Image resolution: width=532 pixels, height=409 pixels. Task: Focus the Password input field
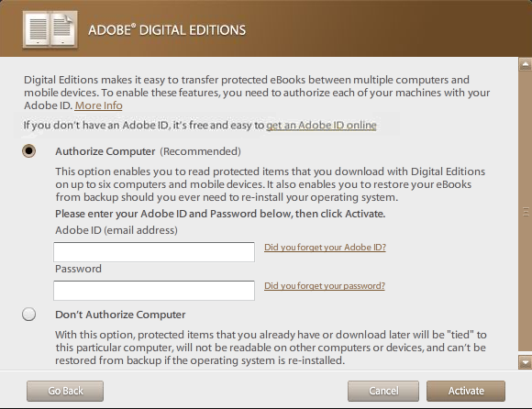click(x=154, y=291)
